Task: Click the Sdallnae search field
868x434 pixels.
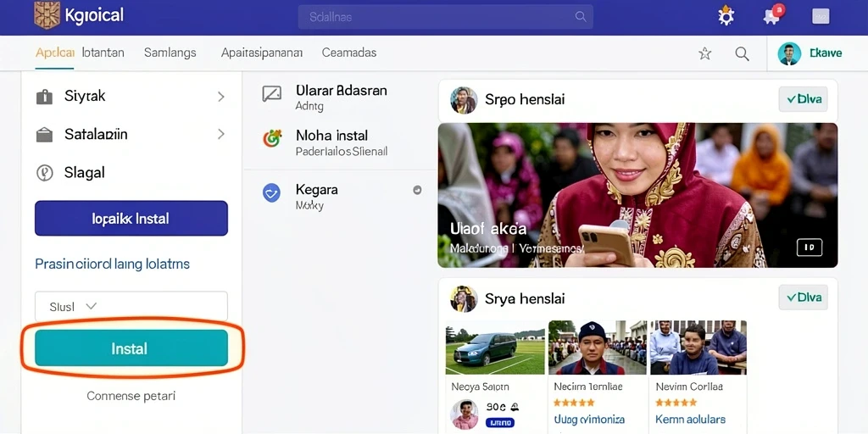Action: (445, 17)
